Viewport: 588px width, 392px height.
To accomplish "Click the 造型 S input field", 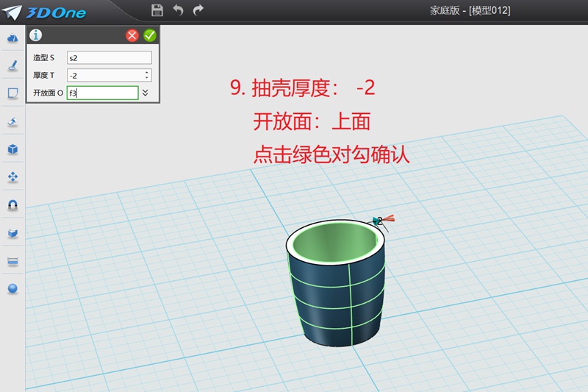I will pos(109,58).
